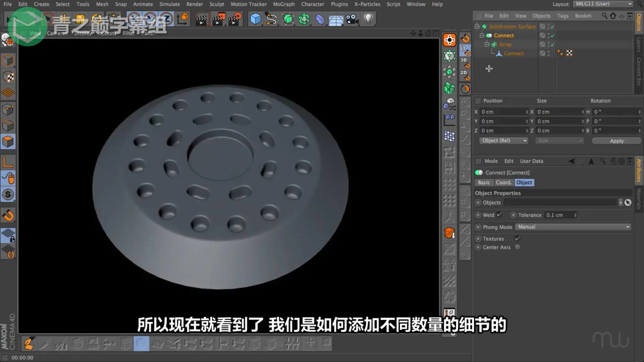Click the highlighted extrude tool in bottom toolbar
This screenshot has height=362, width=644.
tap(141, 344)
